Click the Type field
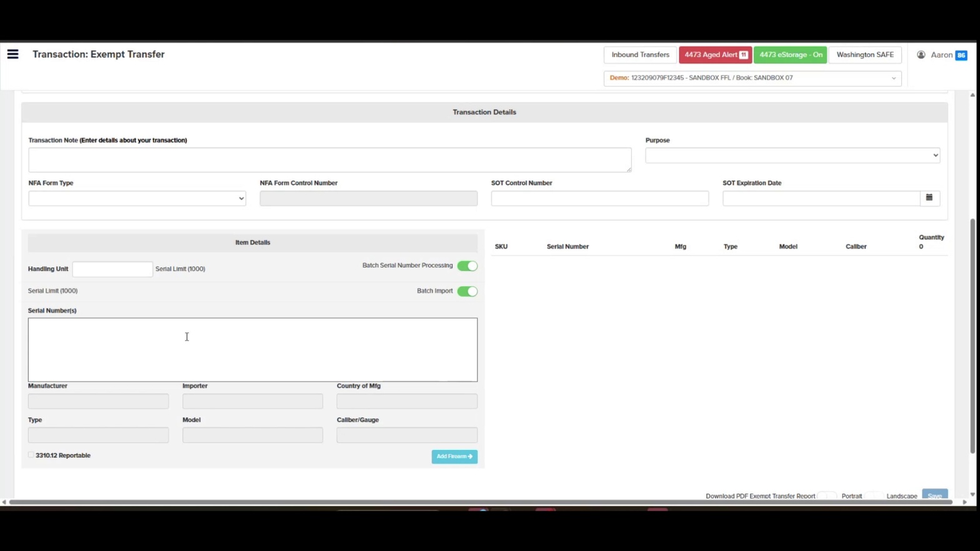The height and width of the screenshot is (551, 980). (x=98, y=435)
